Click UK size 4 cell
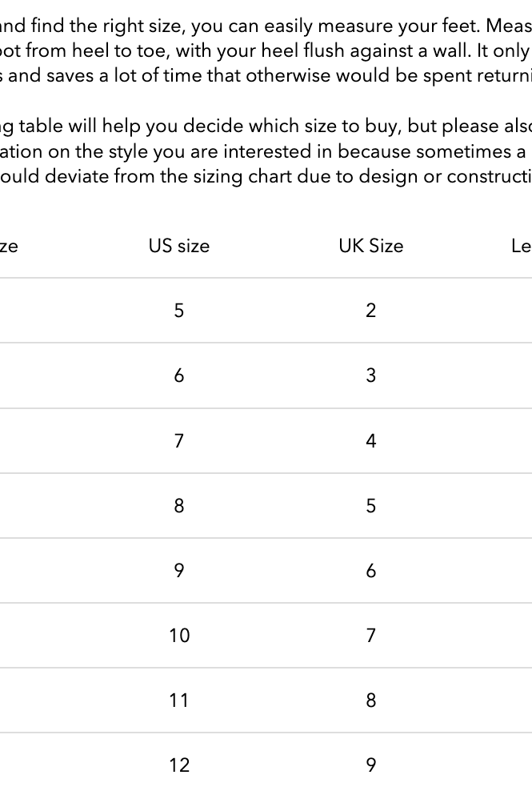 coord(370,441)
